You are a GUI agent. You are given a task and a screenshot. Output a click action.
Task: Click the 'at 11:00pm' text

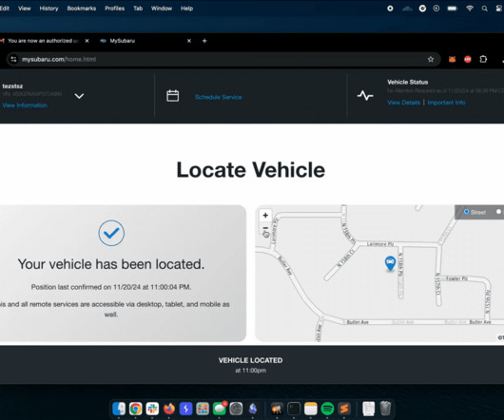click(x=250, y=371)
